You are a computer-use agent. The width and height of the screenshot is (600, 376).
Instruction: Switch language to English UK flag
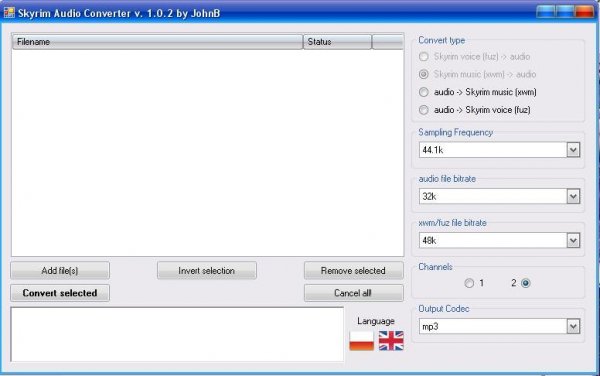(391, 340)
